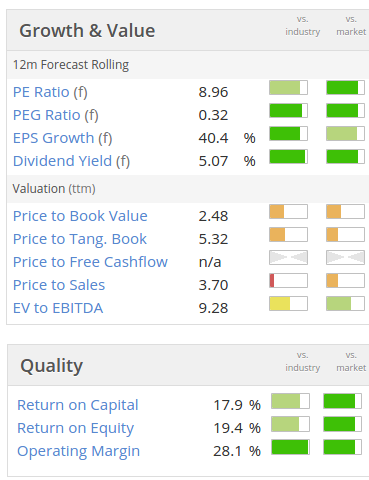This screenshot has height=480, width=369.
Task: Click PE Ratio vs. industry rank bar
Action: (288, 88)
